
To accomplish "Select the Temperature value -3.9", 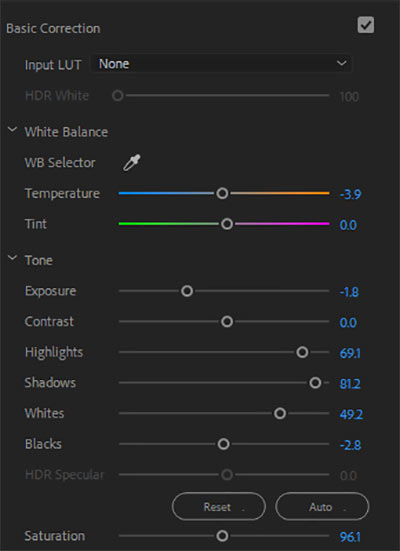I will click(x=350, y=194).
